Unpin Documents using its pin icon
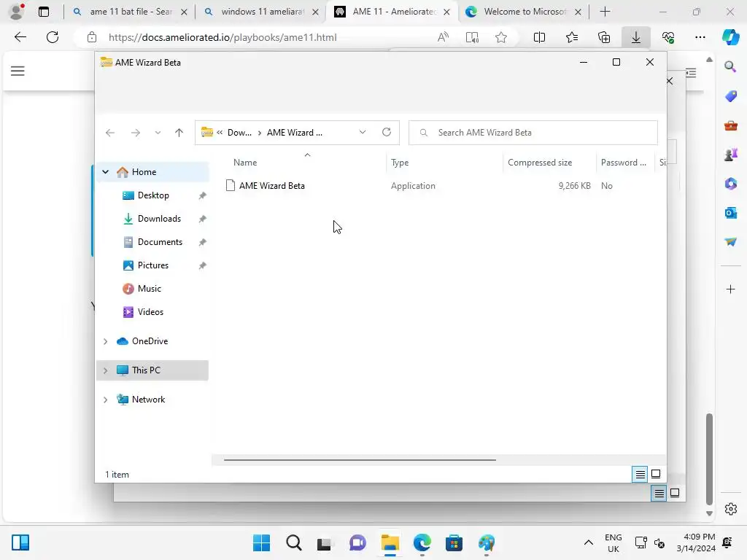The width and height of the screenshot is (747, 560). click(203, 242)
